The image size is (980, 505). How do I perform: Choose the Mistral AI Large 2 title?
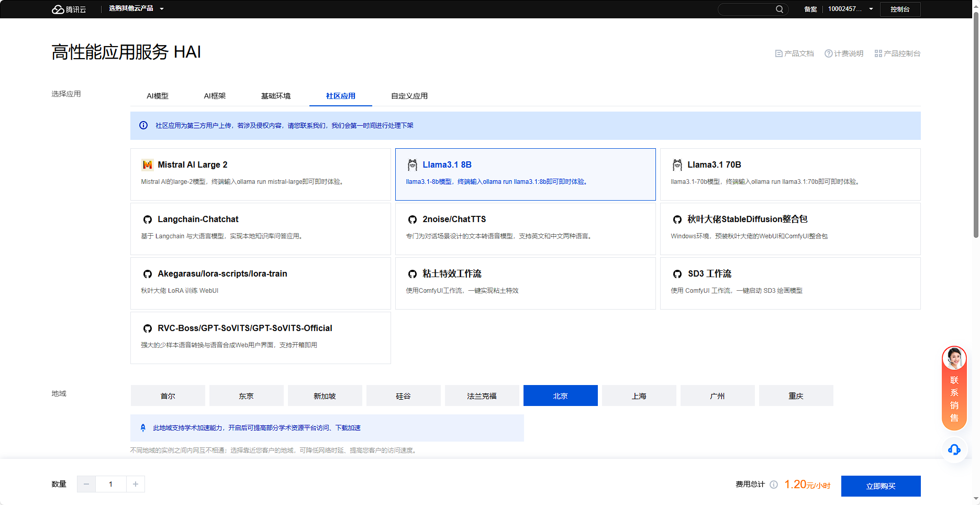pyautogui.click(x=193, y=164)
